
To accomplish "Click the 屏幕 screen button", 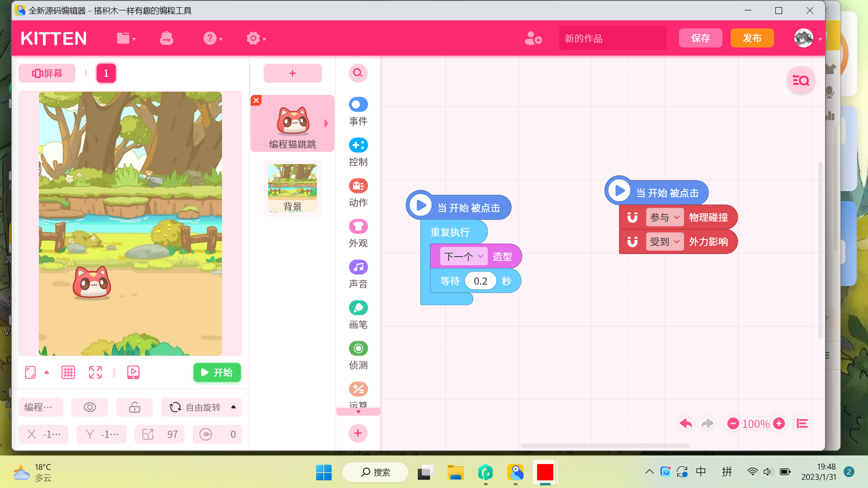I will 47,73.
